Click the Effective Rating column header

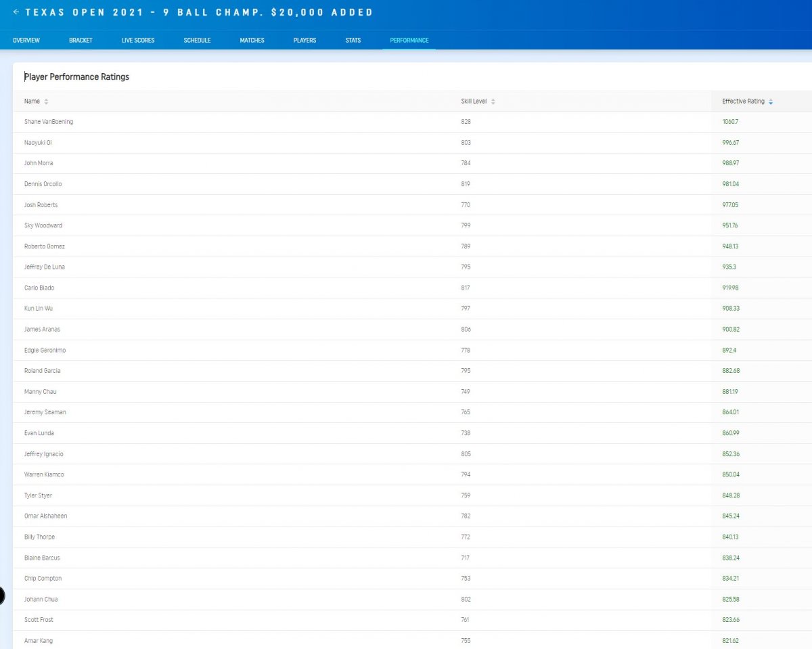point(743,102)
